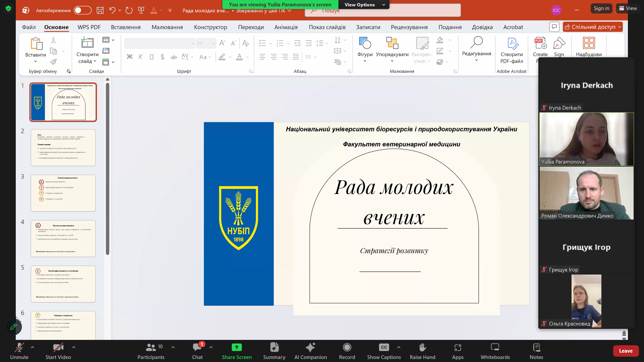Screen dimensions: 644x362
Task: Toggle the Автозбереження switch
Action: point(83,10)
